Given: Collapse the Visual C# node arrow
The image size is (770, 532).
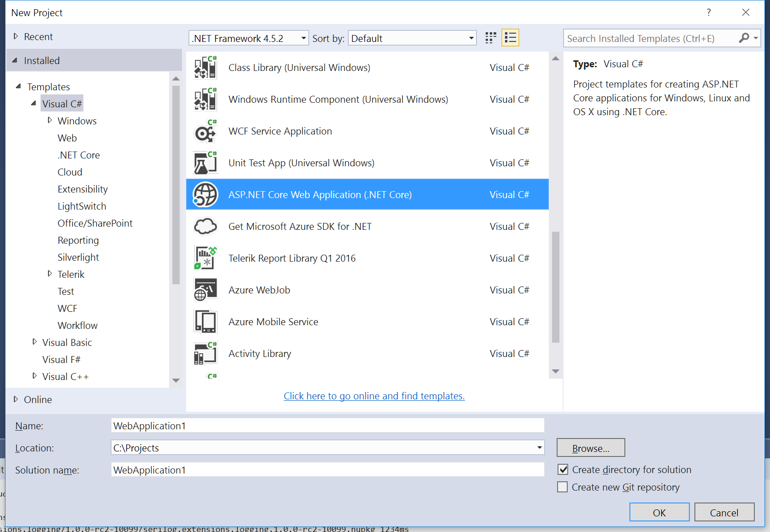Looking at the screenshot, I should (x=34, y=103).
